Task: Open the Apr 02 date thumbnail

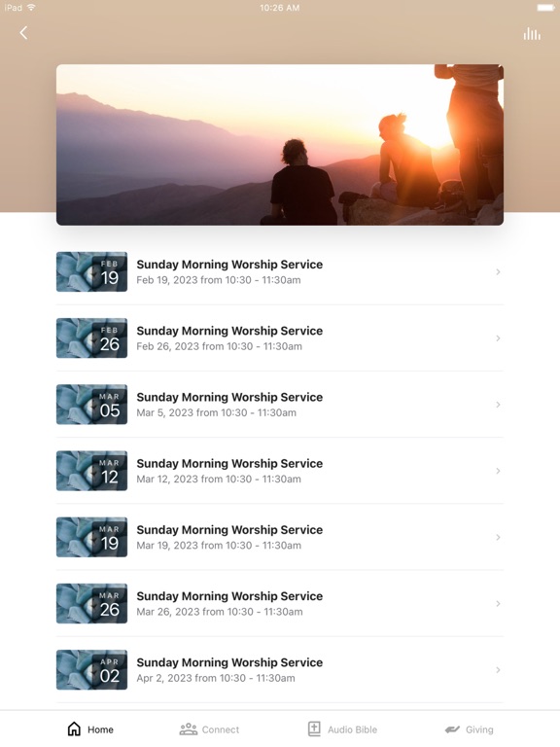Action: pyautogui.click(x=92, y=670)
